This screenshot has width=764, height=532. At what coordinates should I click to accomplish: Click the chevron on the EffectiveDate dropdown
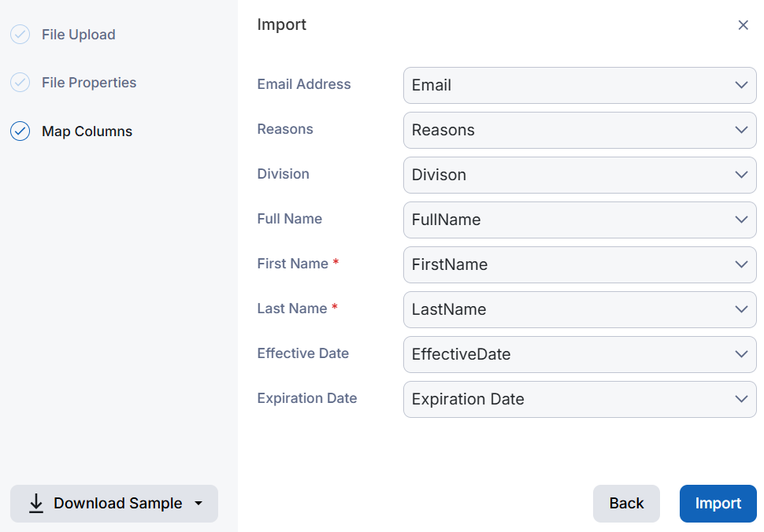click(740, 354)
